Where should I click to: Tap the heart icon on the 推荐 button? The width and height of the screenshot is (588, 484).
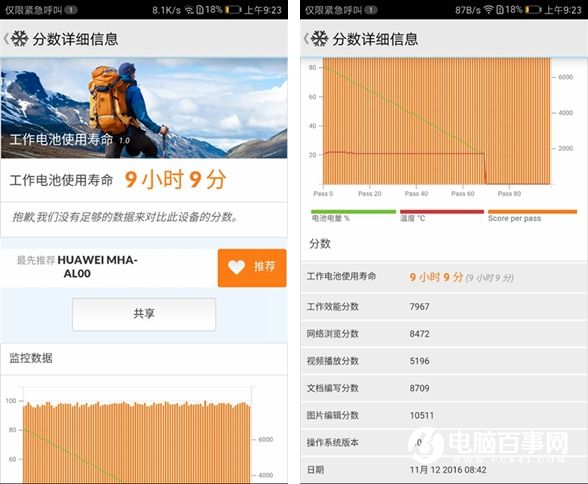click(x=236, y=267)
